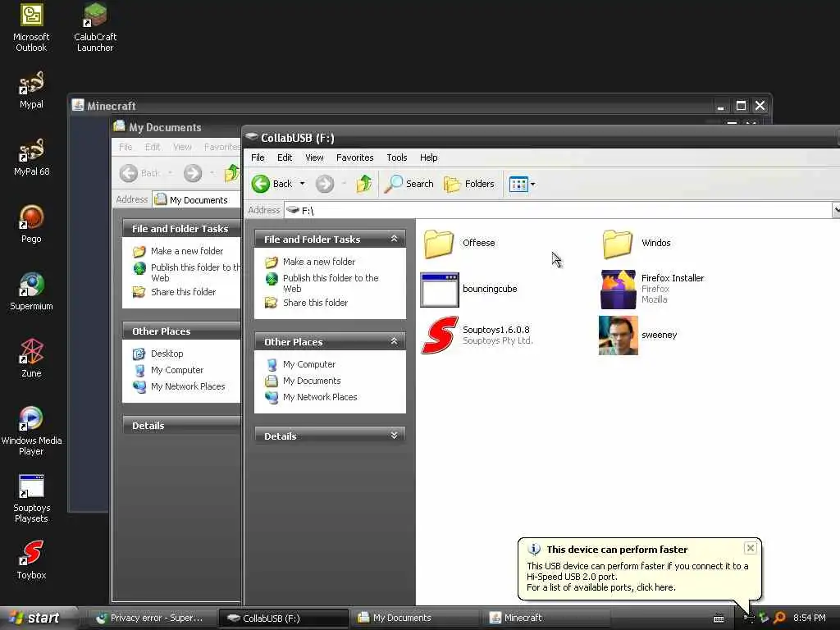
Task: Open Forward history dropdown arrow in CollabUSB
Action: point(344,184)
